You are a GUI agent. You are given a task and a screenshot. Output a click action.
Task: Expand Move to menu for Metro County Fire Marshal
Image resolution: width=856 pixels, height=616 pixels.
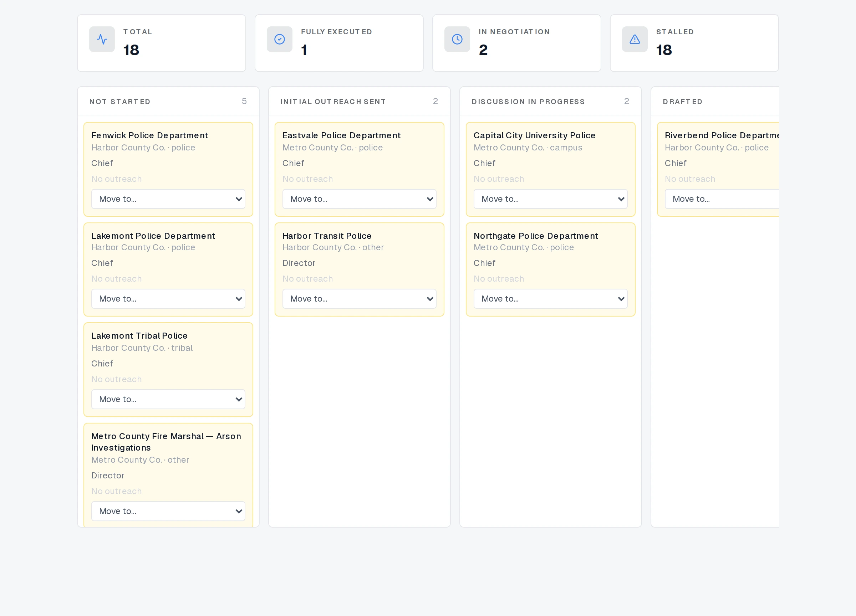168,511
